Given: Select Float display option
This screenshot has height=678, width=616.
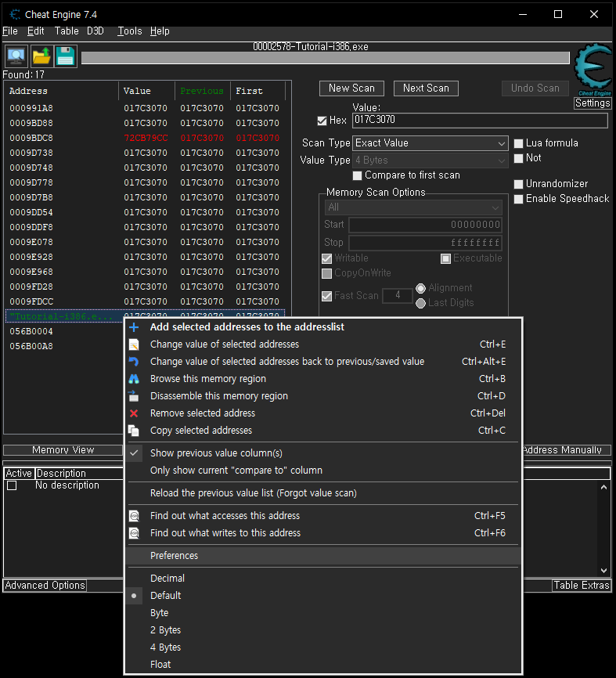Looking at the screenshot, I should pyautogui.click(x=323, y=665).
